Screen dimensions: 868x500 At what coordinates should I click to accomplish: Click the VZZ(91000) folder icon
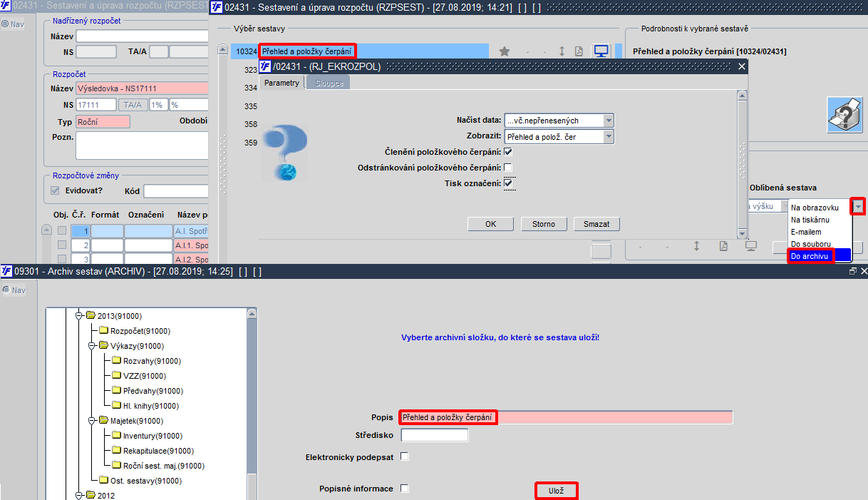pyautogui.click(x=117, y=375)
